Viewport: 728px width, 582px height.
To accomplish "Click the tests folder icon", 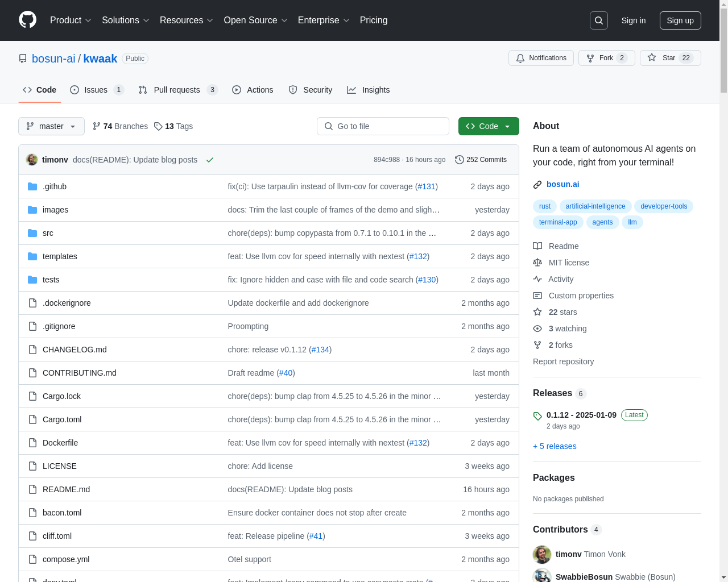I will [32, 280].
